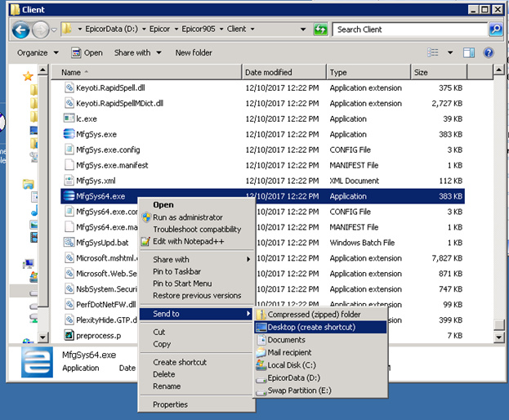The height and width of the screenshot is (420, 509).
Task: Select Delete from context menu
Action: point(196,374)
